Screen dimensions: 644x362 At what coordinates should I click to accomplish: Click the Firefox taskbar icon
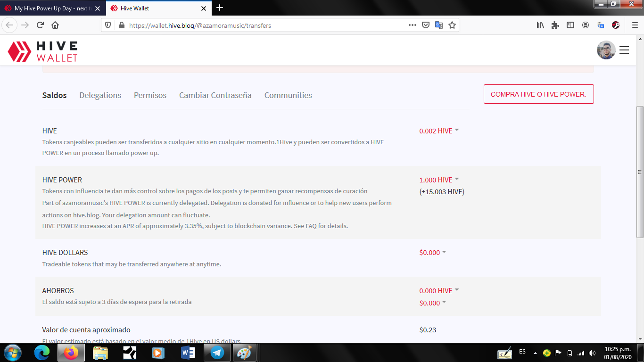[71, 353]
